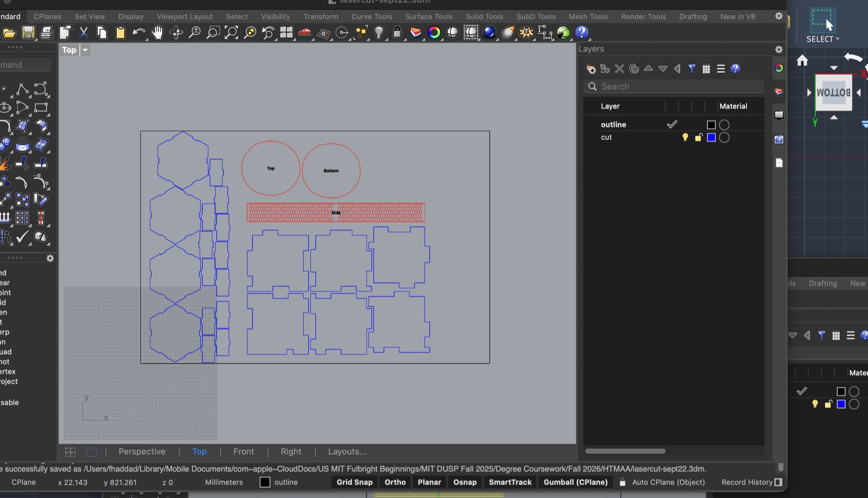Screen dimensions: 868x498
Task: Open the Surface Tools toolbar tab
Action: [429, 17]
